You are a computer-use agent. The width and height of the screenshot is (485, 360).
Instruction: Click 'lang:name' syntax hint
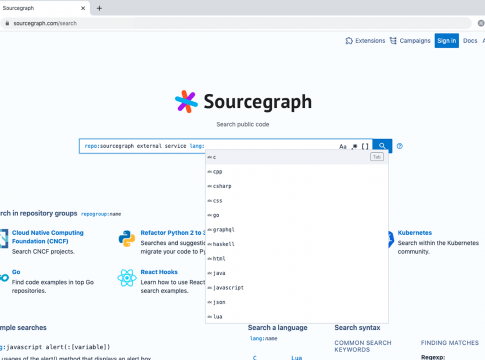coord(264,338)
